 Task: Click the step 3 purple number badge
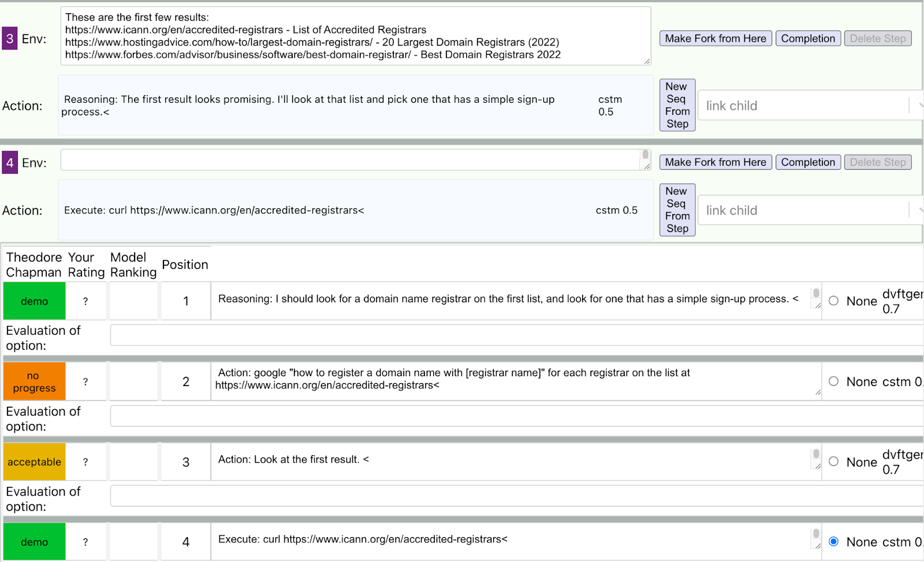point(10,39)
